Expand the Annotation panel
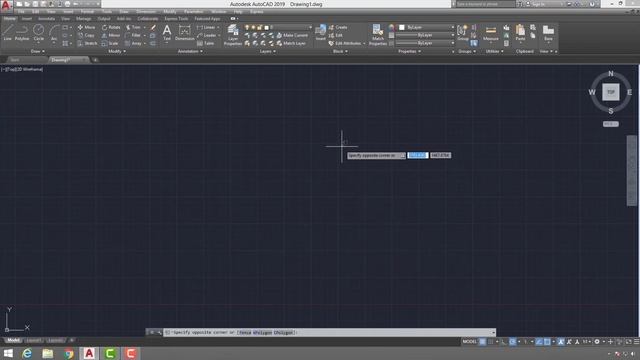This screenshot has width=640, height=360. (x=190, y=51)
